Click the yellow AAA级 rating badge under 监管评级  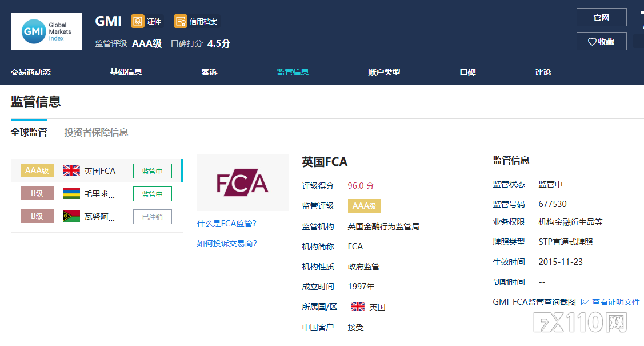click(x=364, y=206)
